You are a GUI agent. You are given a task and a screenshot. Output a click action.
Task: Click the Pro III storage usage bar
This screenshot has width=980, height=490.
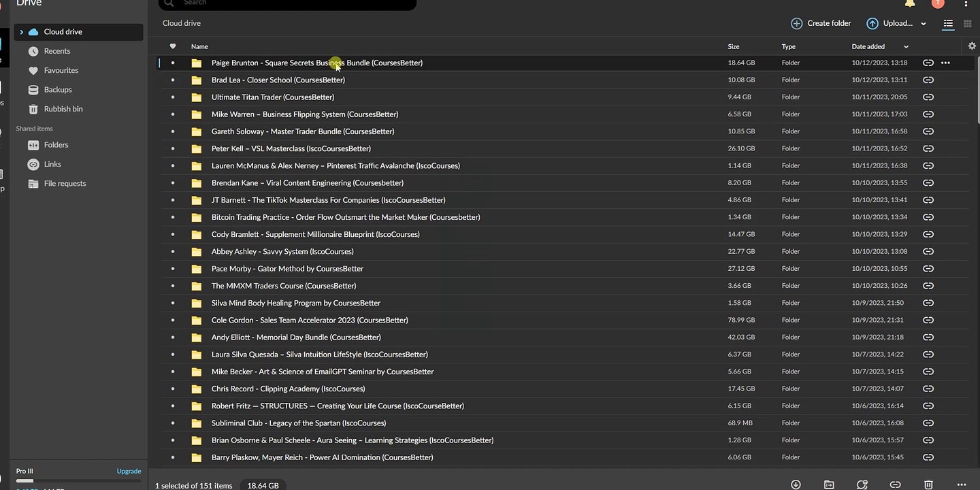point(78,481)
